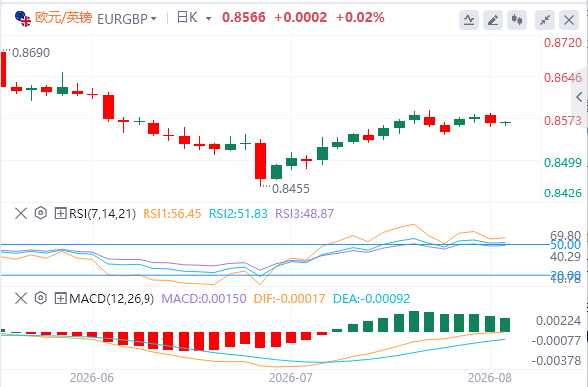
Task: Click the EUR/GBP flag icon
Action: pos(23,18)
